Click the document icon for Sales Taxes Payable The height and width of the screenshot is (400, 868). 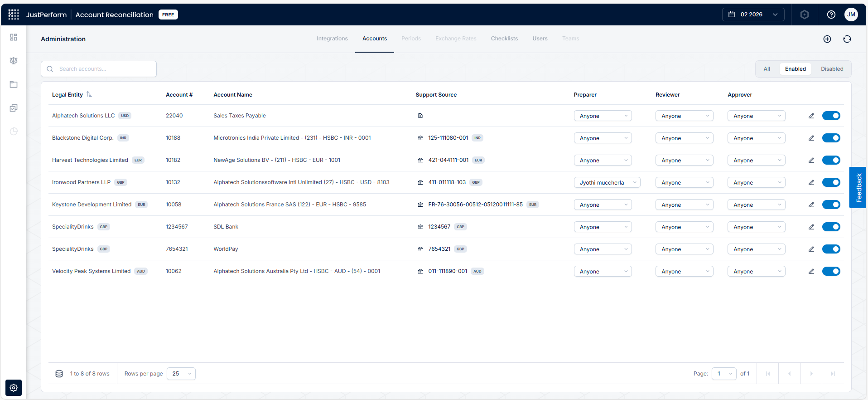[420, 116]
